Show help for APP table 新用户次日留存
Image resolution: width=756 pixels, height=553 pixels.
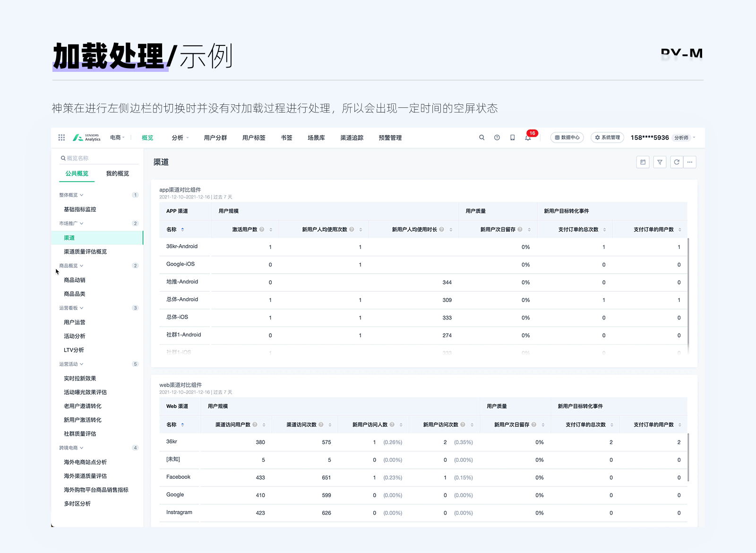520,229
